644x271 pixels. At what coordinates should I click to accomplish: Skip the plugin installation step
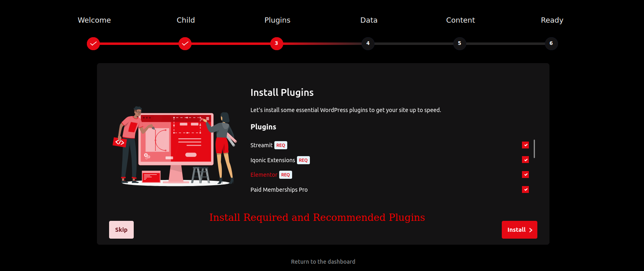121,230
